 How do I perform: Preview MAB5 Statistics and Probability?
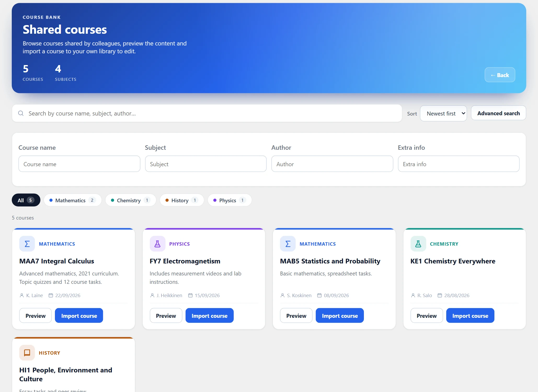pos(296,316)
